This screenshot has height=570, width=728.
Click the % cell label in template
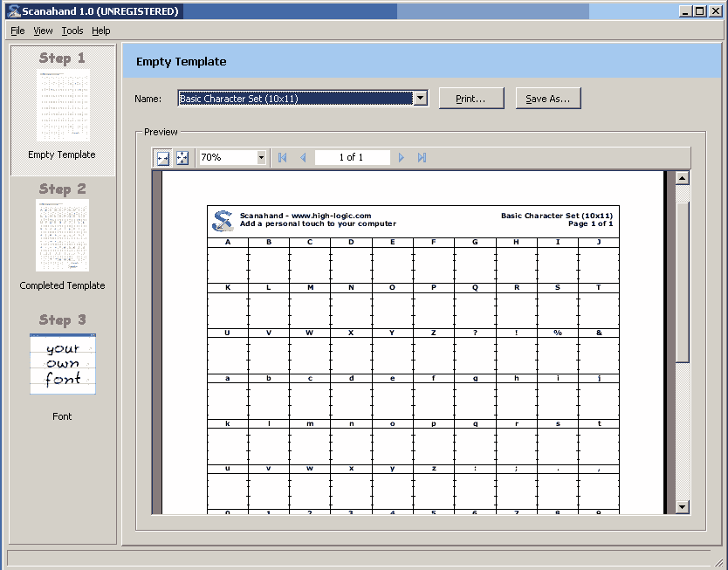tap(558, 333)
